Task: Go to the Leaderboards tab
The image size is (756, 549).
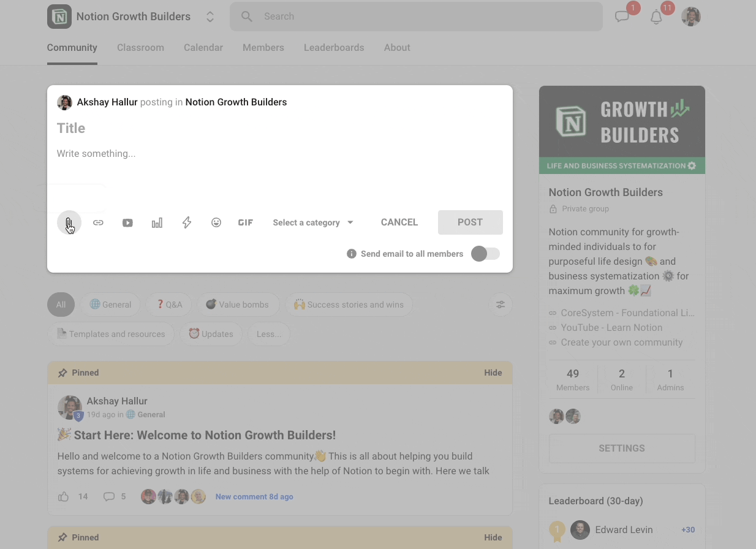Action: pos(334,48)
